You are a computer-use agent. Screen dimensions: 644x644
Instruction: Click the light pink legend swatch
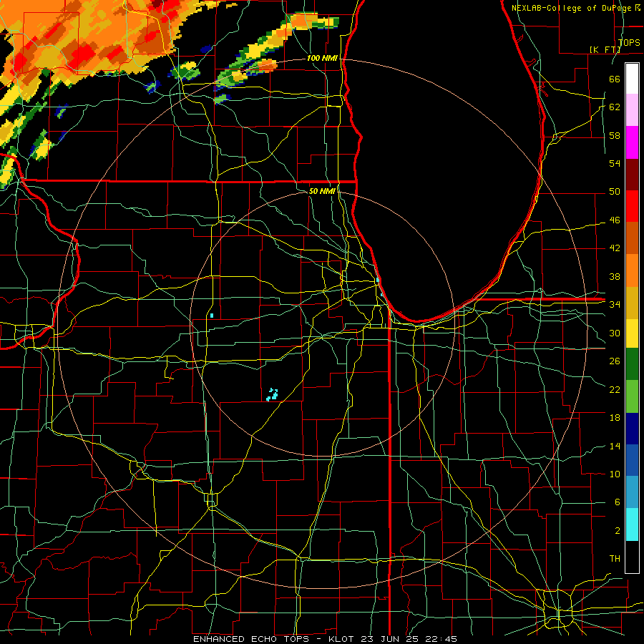click(x=632, y=110)
